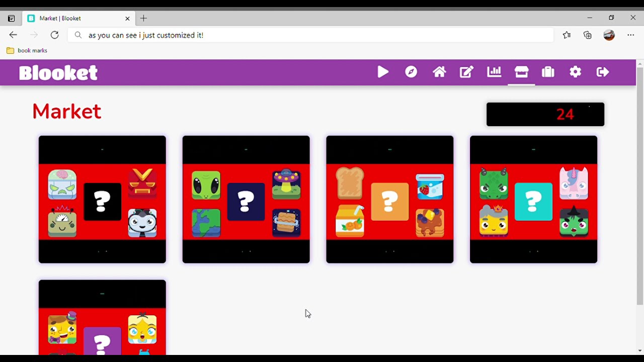Select the Market | Blooket tab
Viewport: 644px width, 362px height.
click(78, 18)
